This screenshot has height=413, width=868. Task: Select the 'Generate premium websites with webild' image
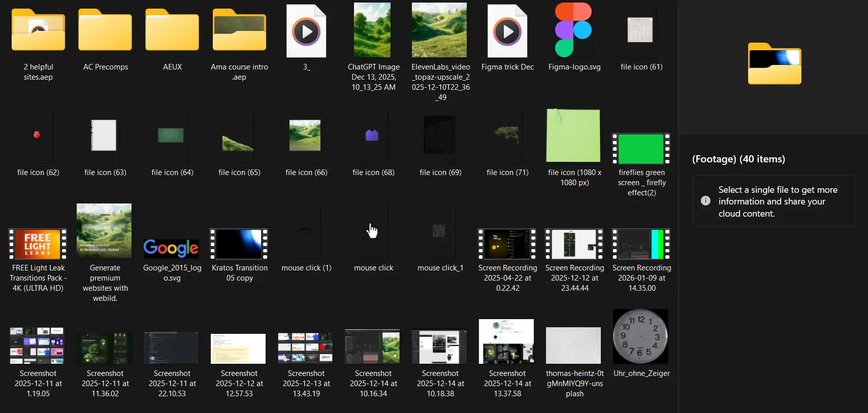pos(104,231)
